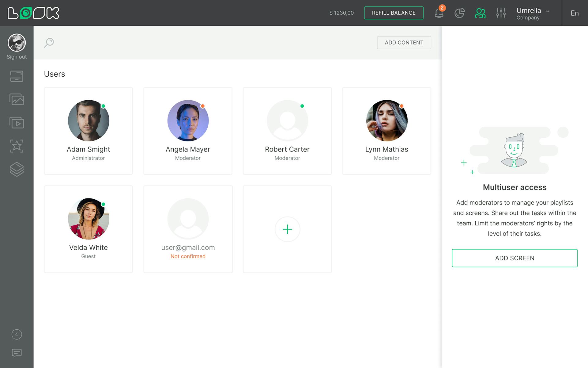Add a new user with plus card
The width and height of the screenshot is (588, 368).
pos(287,229)
